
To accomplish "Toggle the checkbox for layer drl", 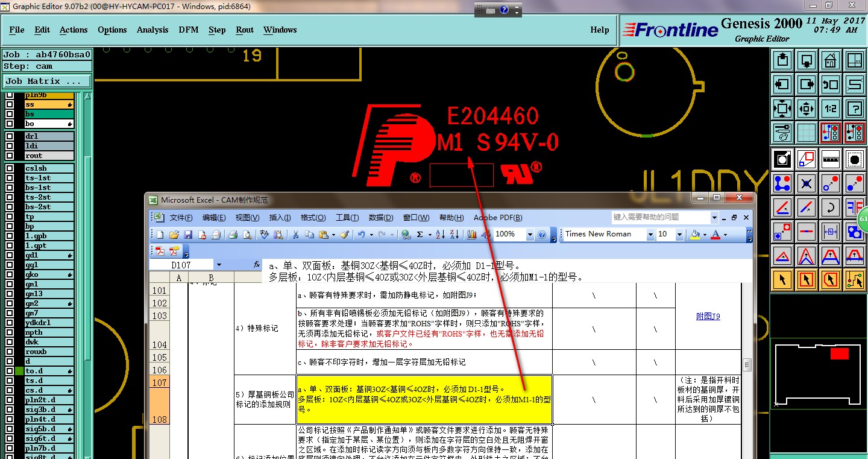I will pyautogui.click(x=10, y=136).
